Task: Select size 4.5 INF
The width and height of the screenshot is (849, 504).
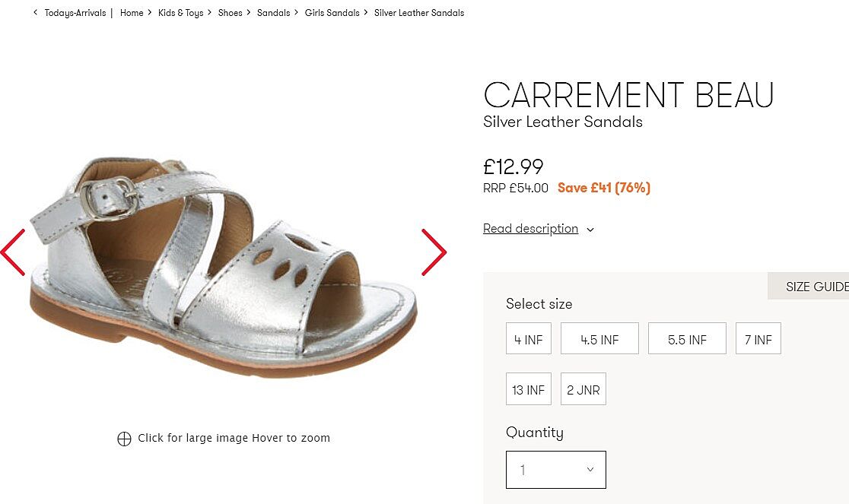Action: point(599,339)
